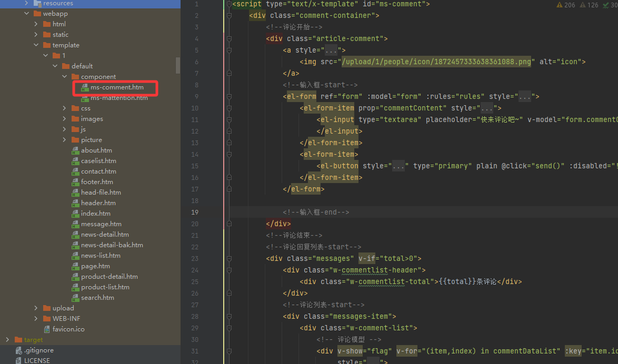
Task: Expand the folded style attribute on line 5
Action: (x=331, y=50)
